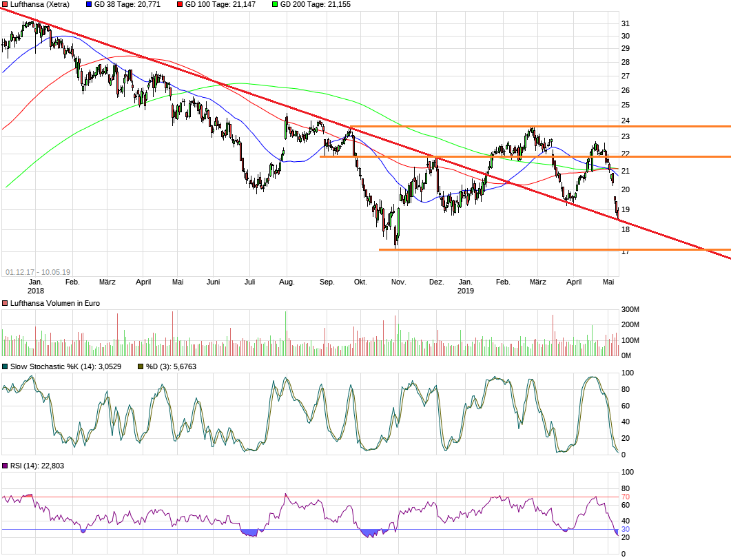The height and width of the screenshot is (560, 731).
Task: Click 'Slow Stochastic %K (14): 3,0529' label
Action: click(x=65, y=366)
